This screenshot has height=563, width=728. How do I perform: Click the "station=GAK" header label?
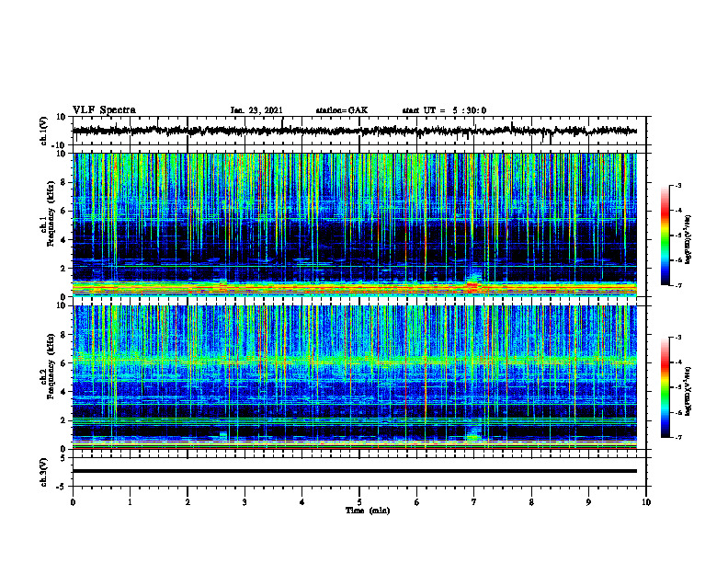point(342,110)
